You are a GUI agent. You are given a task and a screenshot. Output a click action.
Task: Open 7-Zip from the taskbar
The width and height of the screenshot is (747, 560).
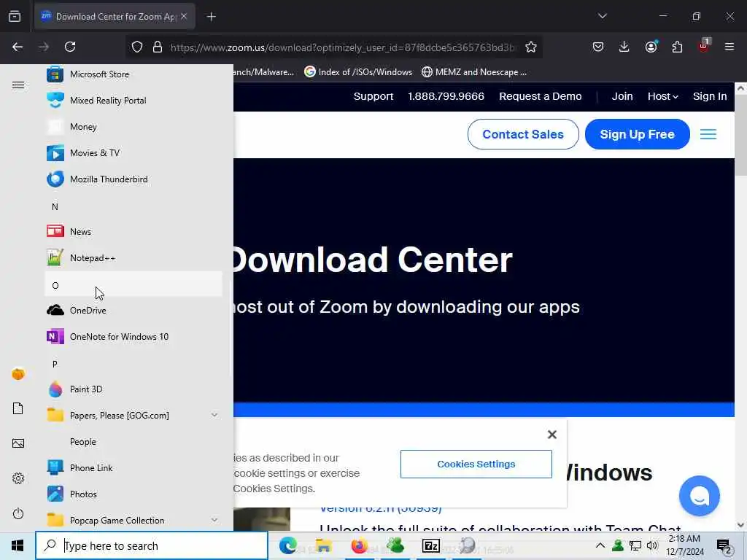coord(430,545)
